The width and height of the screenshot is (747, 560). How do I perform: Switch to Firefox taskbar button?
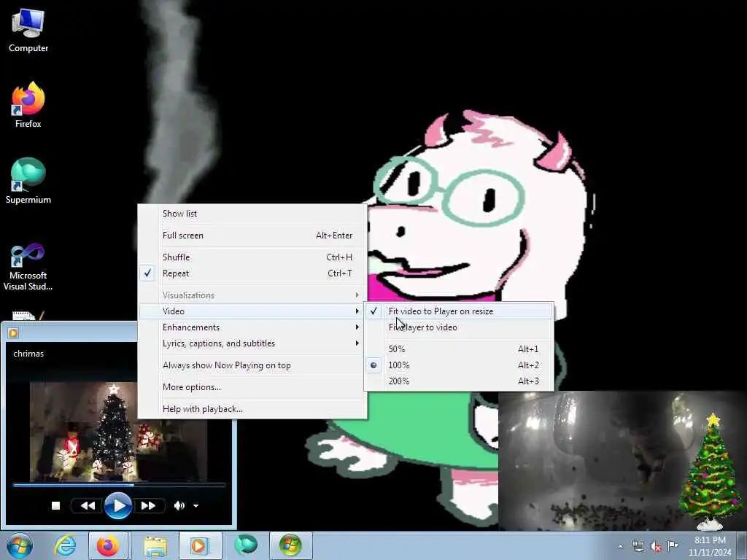(x=108, y=545)
